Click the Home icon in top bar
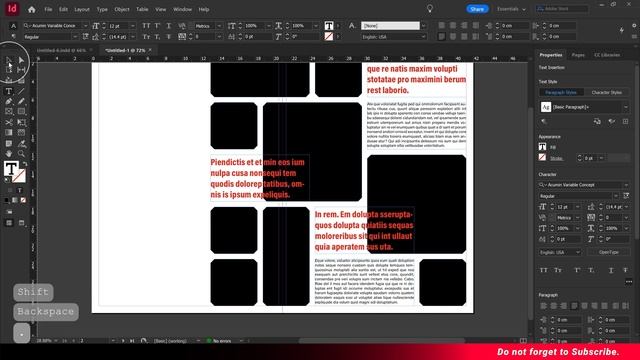Image resolution: width=640 pixels, height=360 pixels. pyautogui.click(x=31, y=9)
